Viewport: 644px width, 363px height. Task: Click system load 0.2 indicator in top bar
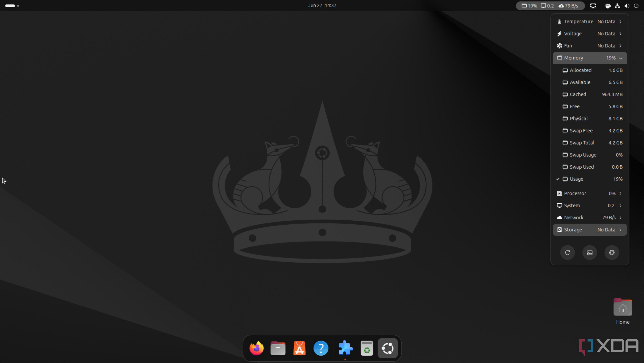tap(547, 5)
